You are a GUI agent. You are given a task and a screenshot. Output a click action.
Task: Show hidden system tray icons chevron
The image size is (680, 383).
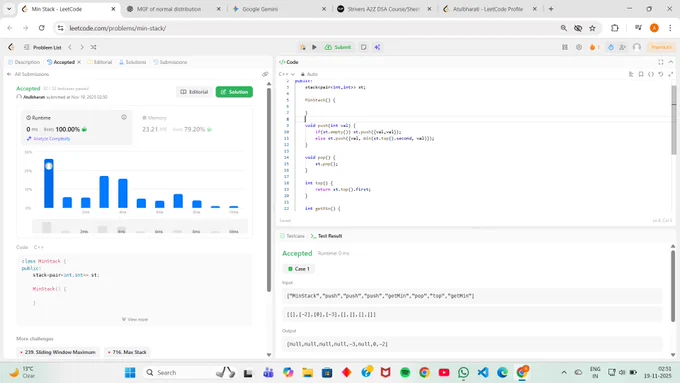pos(564,372)
